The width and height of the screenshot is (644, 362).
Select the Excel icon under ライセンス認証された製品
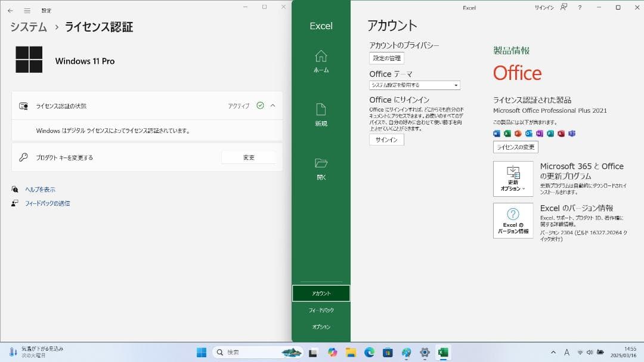click(x=507, y=134)
